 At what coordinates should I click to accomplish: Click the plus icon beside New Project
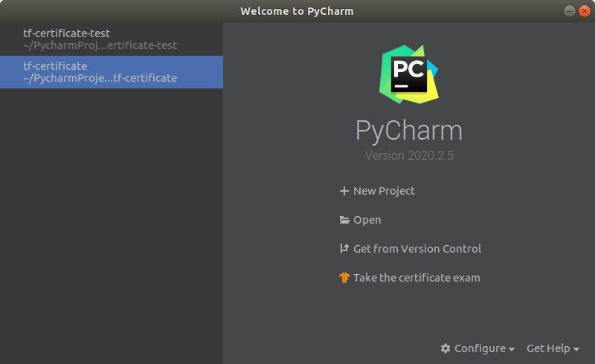coord(344,191)
